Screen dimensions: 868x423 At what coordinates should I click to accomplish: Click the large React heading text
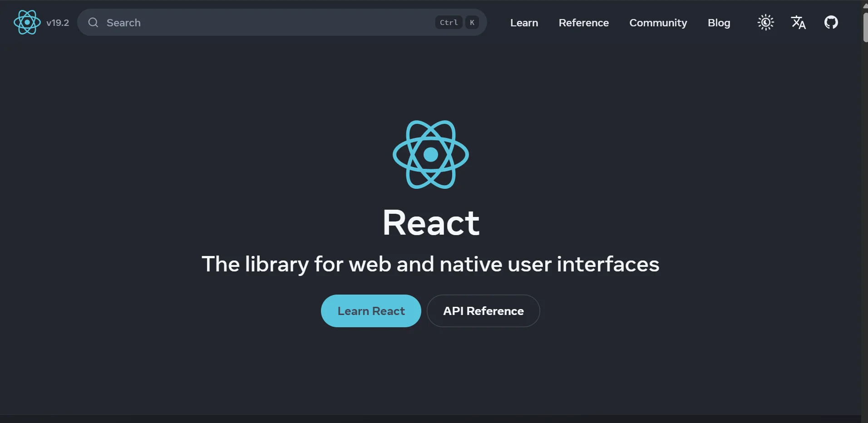pyautogui.click(x=431, y=222)
